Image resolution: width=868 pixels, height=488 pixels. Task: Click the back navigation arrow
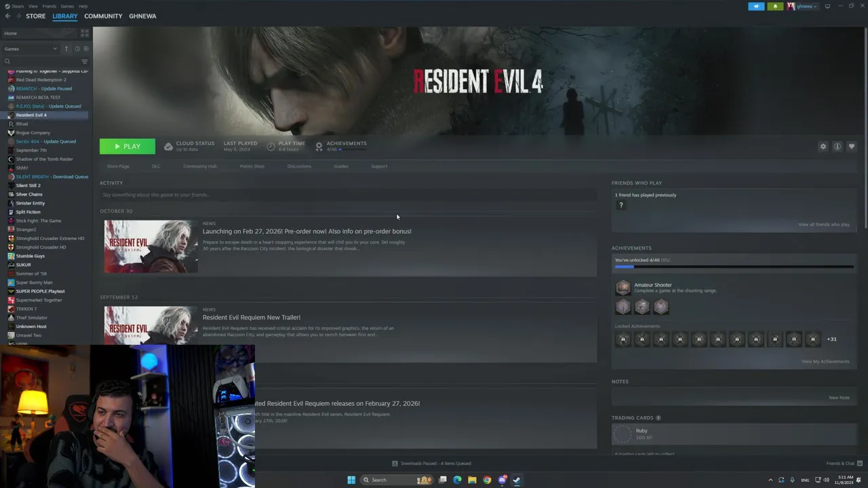pyautogui.click(x=7, y=16)
